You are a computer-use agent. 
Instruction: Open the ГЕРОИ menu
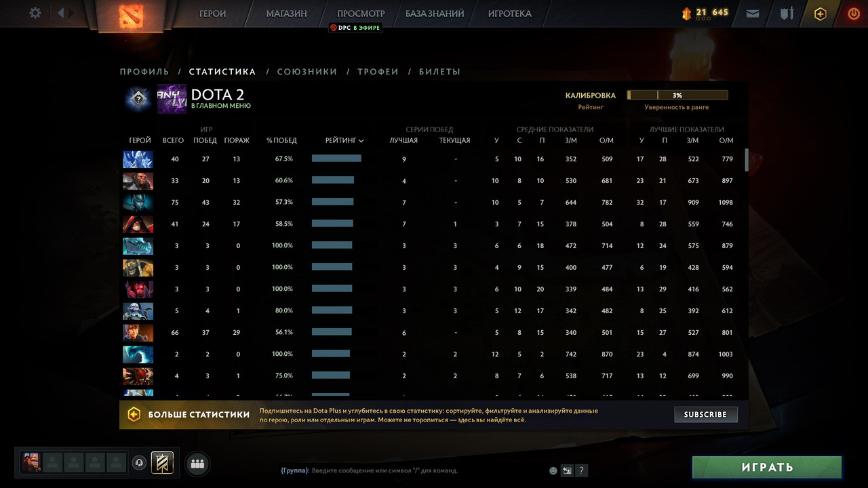tap(213, 14)
